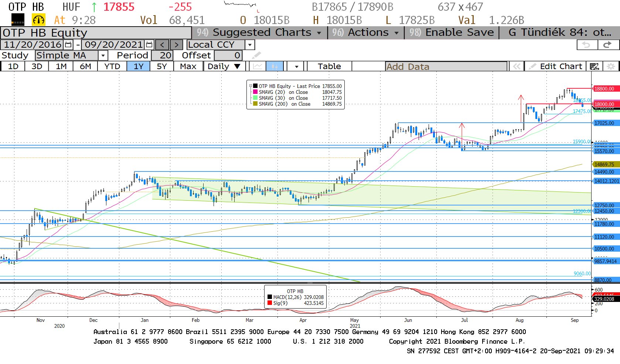
Task: Click the G Tündiék 84 chart title
Action: 559,33
